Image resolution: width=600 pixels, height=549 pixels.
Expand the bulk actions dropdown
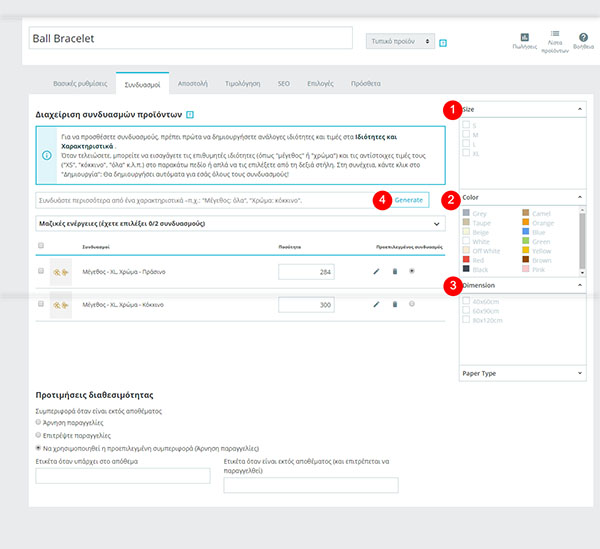point(240,223)
